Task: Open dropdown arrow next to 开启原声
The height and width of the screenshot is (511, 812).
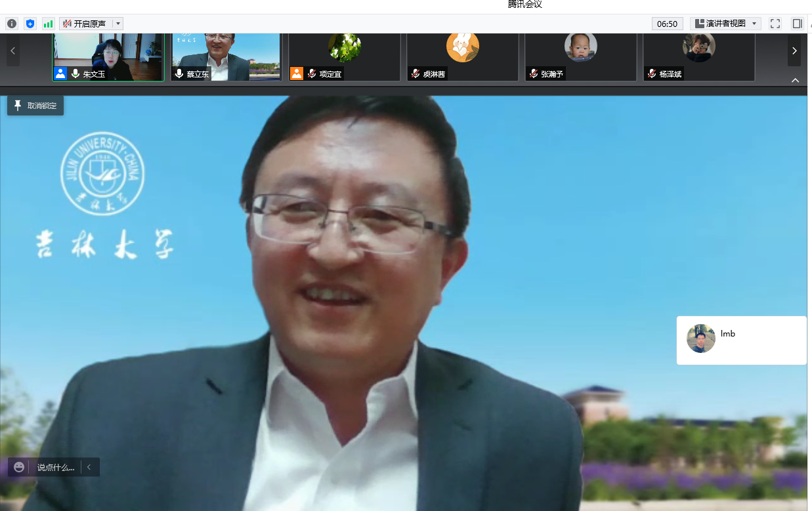Action: point(118,24)
